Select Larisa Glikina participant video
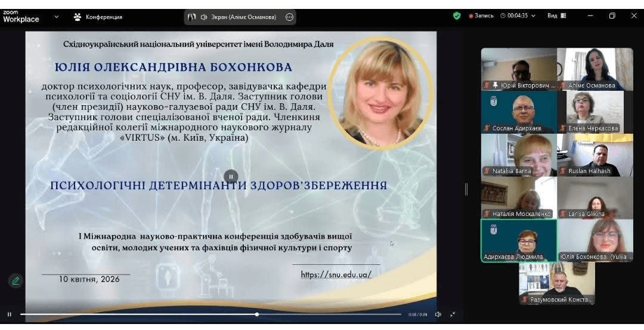 coord(595,198)
